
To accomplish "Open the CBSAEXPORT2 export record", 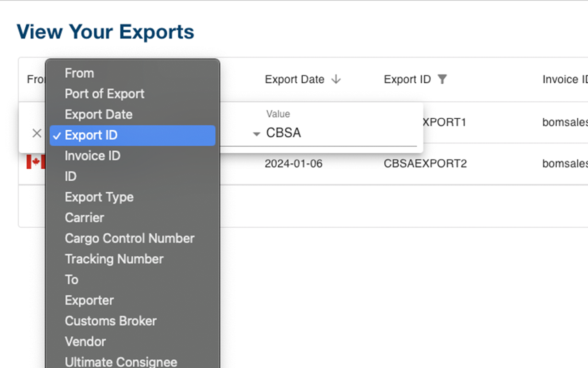I will pyautogui.click(x=425, y=163).
